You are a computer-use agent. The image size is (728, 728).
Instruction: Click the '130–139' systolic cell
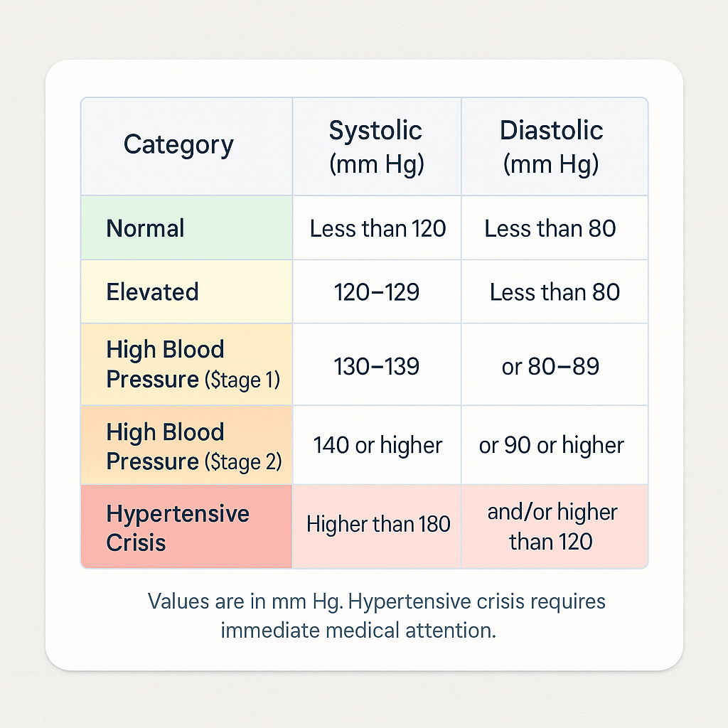[377, 367]
